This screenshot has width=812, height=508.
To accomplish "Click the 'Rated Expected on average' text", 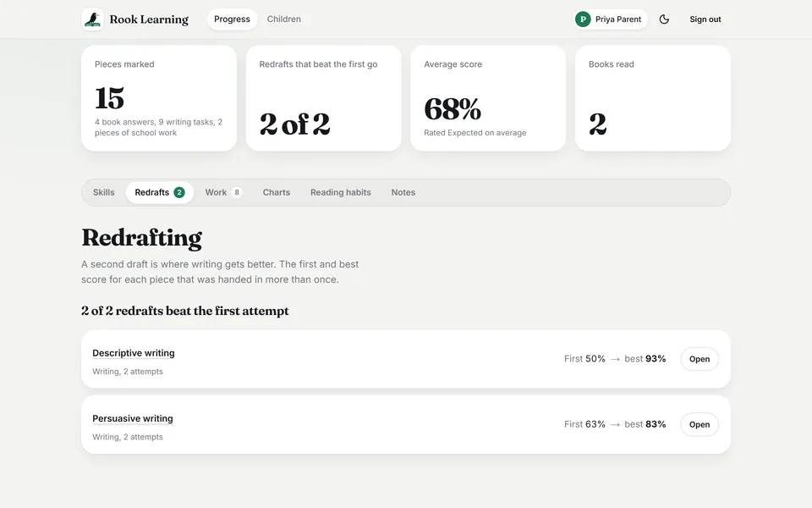I will point(475,133).
